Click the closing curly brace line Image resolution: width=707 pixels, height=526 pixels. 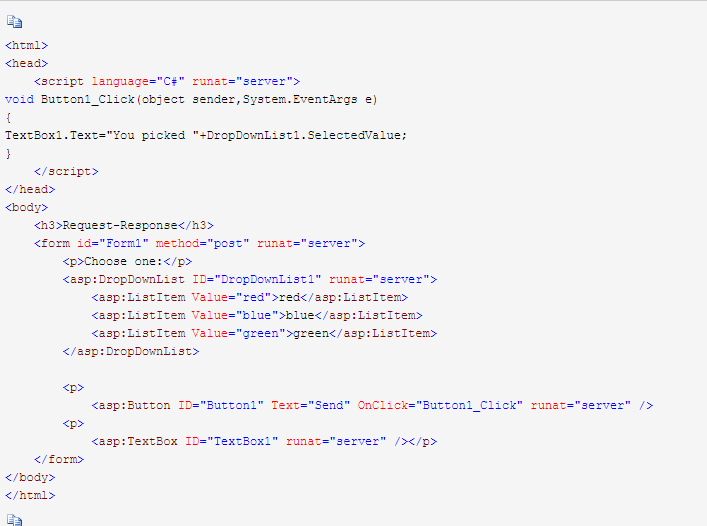[x=8, y=154]
